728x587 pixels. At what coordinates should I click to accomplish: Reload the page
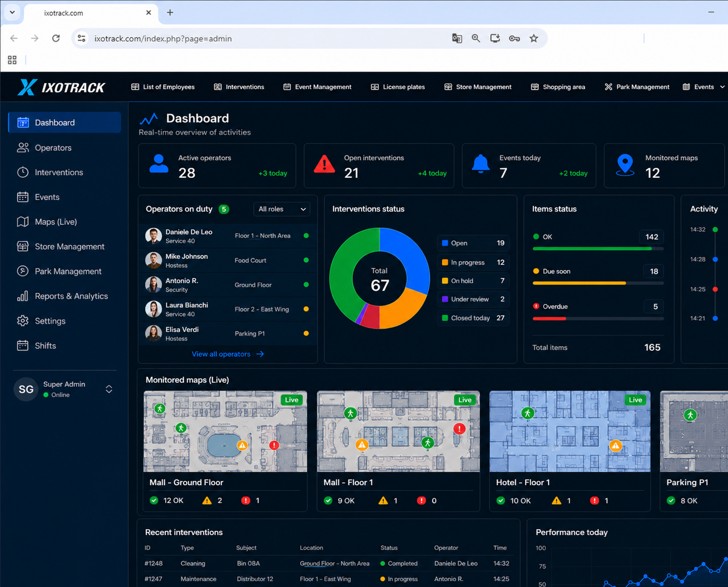pos(56,39)
